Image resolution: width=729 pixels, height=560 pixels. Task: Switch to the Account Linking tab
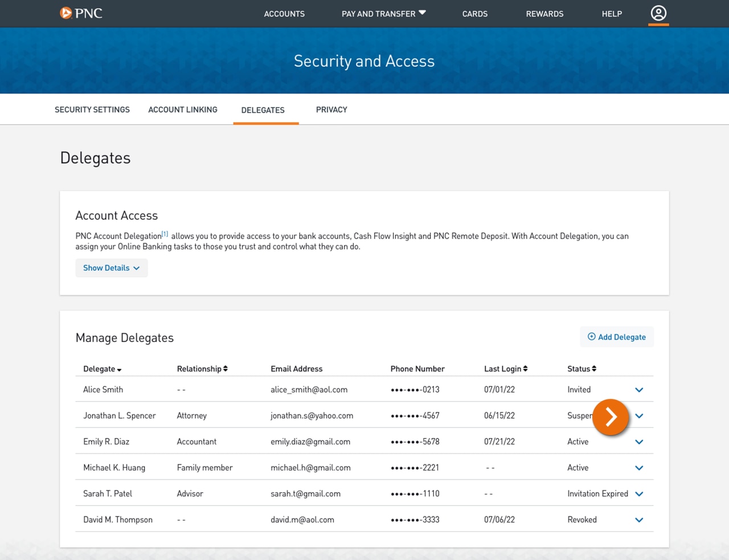tap(182, 109)
